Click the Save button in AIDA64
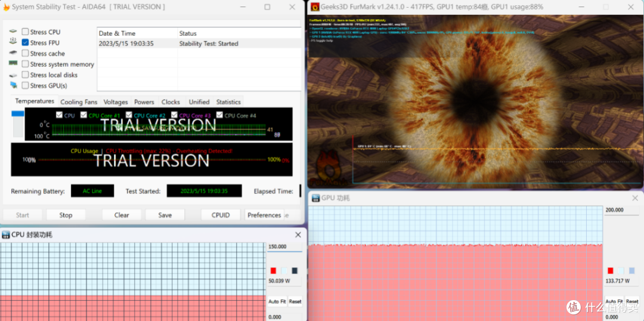The height and width of the screenshot is (321, 644). [165, 215]
